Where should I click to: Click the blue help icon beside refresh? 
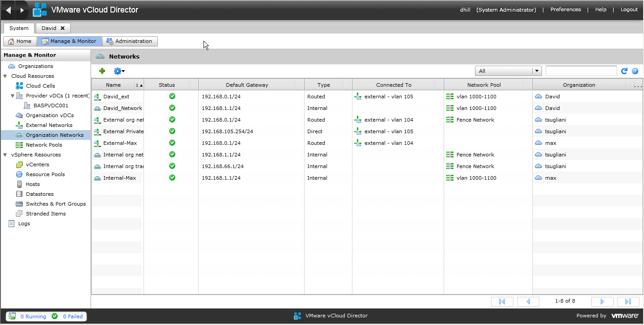pos(635,71)
